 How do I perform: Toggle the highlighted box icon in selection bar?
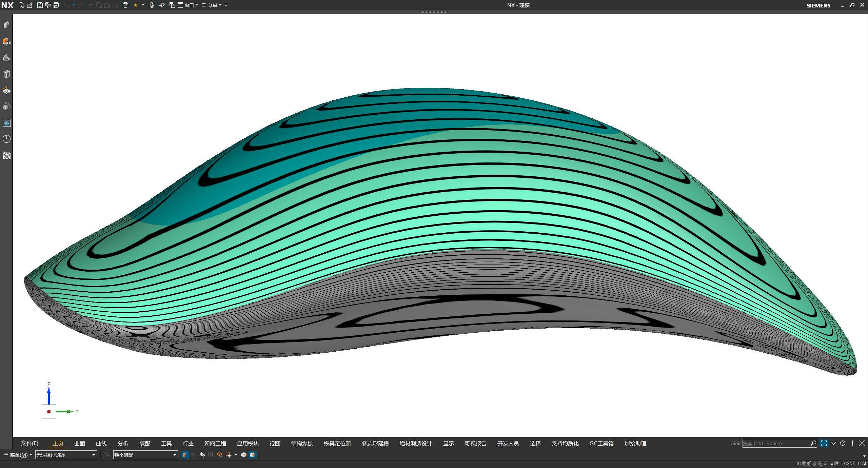click(x=252, y=455)
